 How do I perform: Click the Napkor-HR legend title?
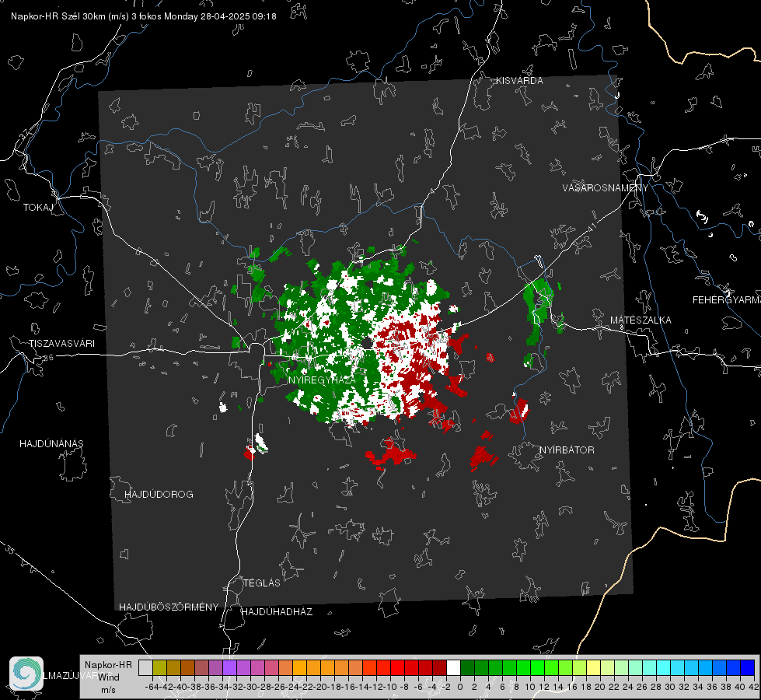point(108,665)
